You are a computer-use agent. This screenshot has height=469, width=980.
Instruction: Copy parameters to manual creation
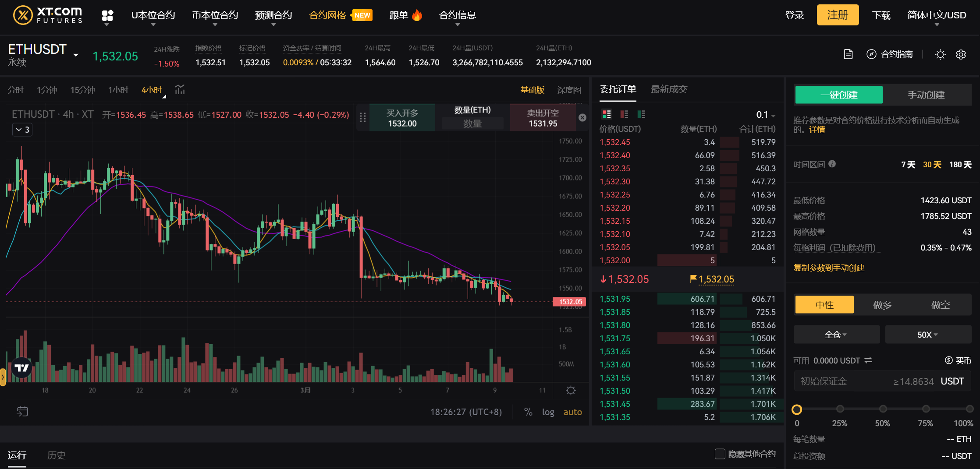click(x=828, y=268)
